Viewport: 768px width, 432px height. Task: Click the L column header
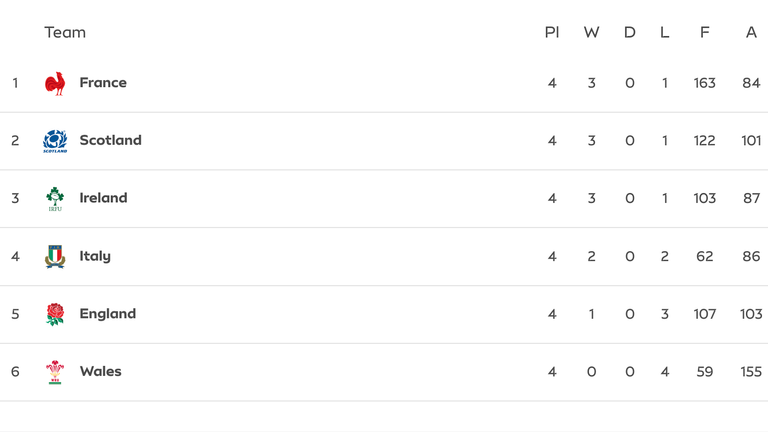coord(664,32)
